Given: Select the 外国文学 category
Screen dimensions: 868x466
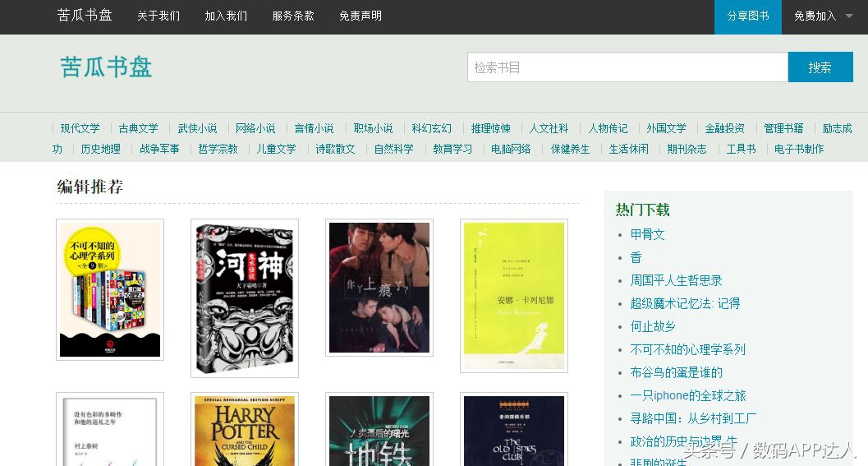Looking at the screenshot, I should pos(667,128).
